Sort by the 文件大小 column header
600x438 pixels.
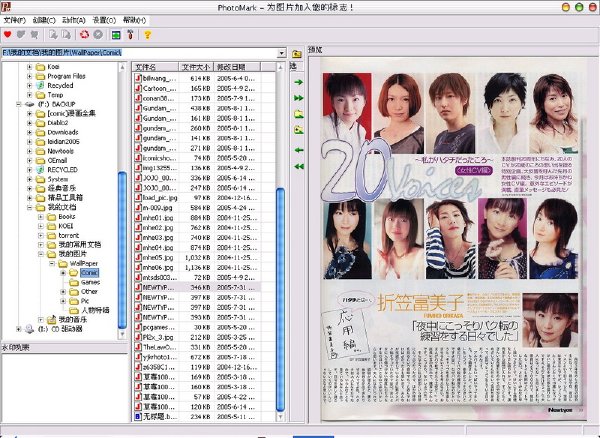tap(196, 67)
